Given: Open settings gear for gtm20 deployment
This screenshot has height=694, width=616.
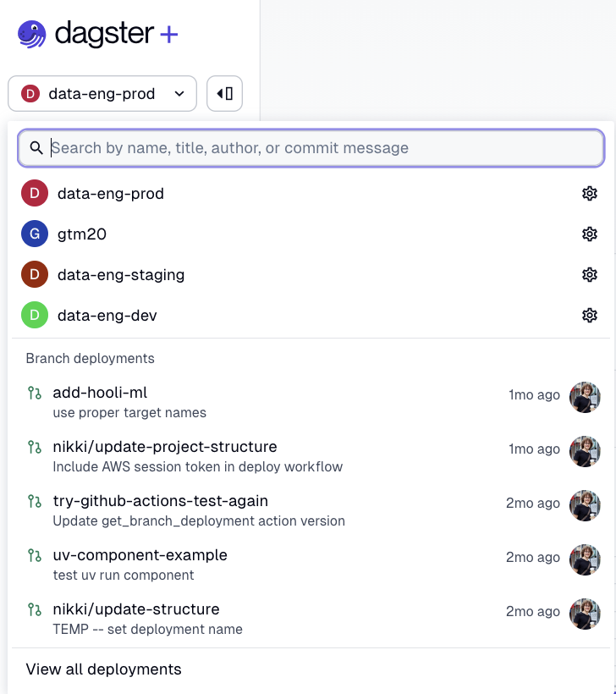Looking at the screenshot, I should (x=590, y=234).
